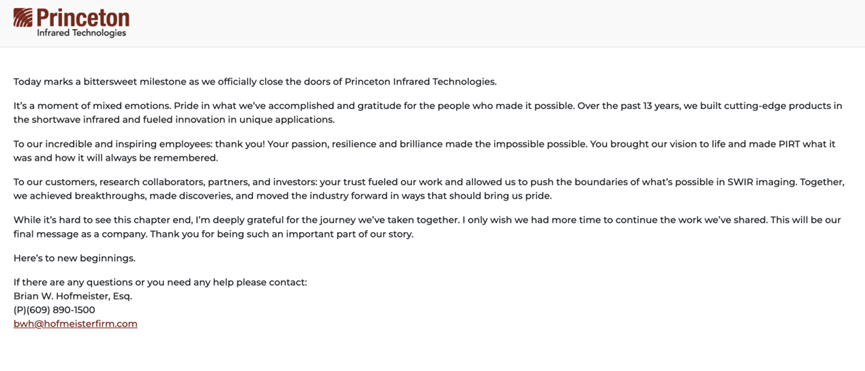Click the Princeton wordmark in header
Image resolution: width=865 pixels, height=371 pixels.
point(83,18)
